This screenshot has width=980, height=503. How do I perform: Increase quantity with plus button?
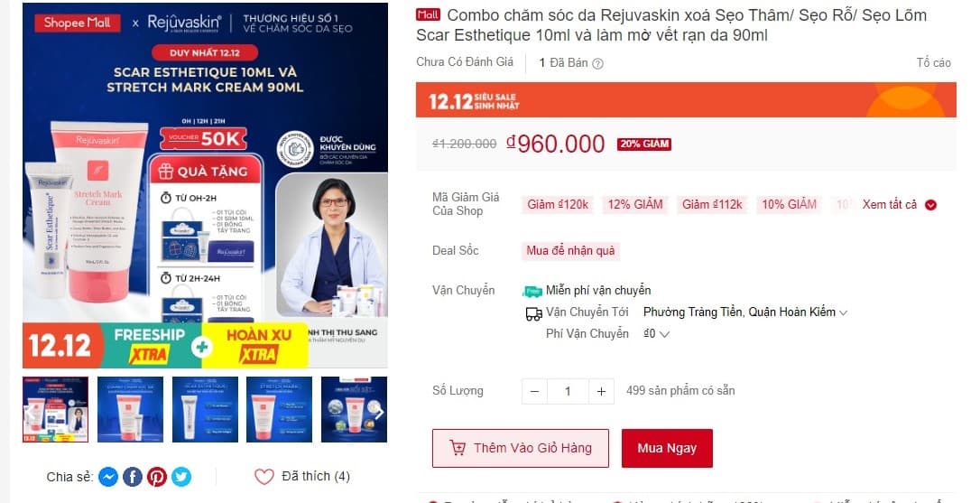click(x=601, y=392)
